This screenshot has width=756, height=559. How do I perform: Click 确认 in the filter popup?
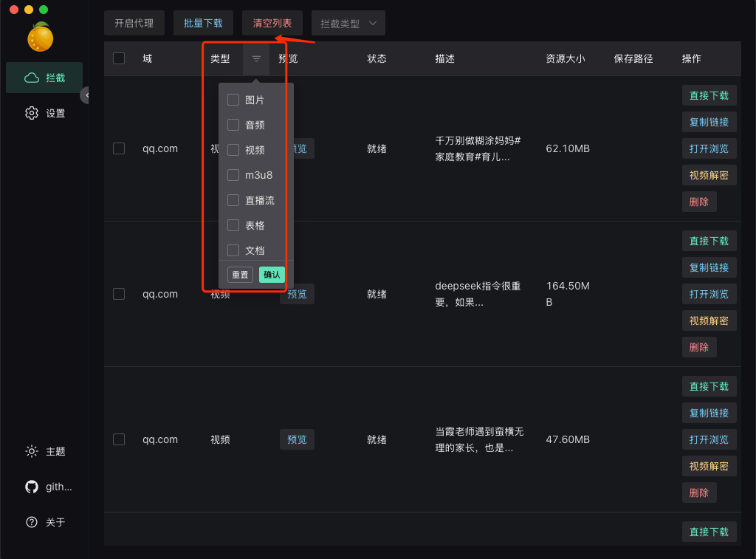point(272,275)
